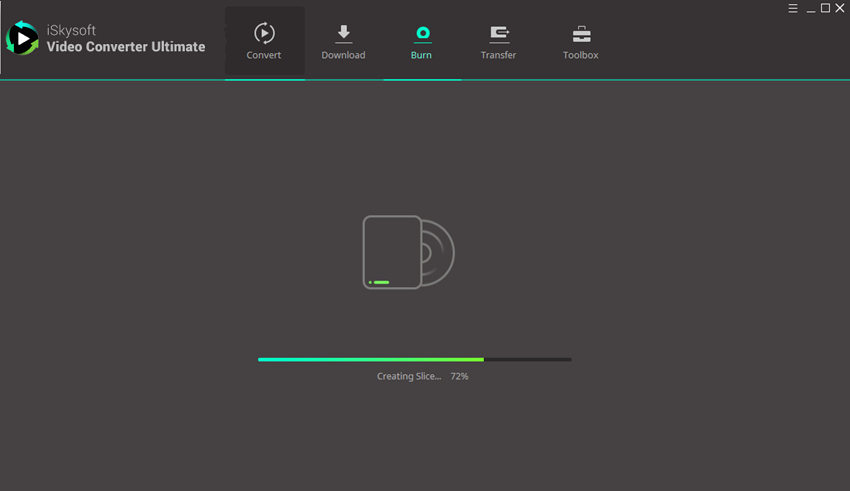Click the Toolbox briefcase icon
This screenshot has height=491, width=850.
(581, 33)
